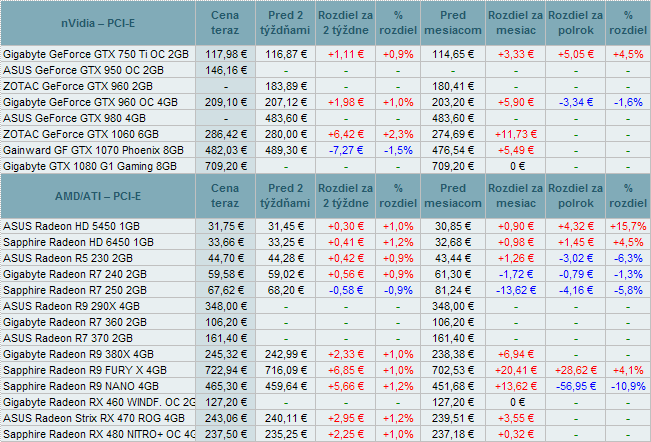Click the -6,3% percentage cell
Viewport: 651px width, 442px height.
tap(628, 258)
